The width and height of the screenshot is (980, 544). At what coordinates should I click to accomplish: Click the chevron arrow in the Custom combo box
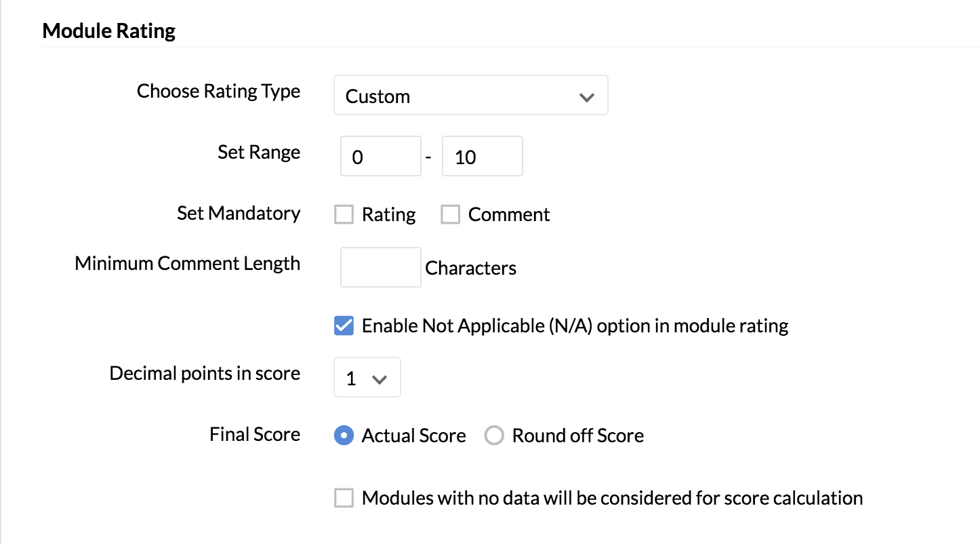(587, 97)
